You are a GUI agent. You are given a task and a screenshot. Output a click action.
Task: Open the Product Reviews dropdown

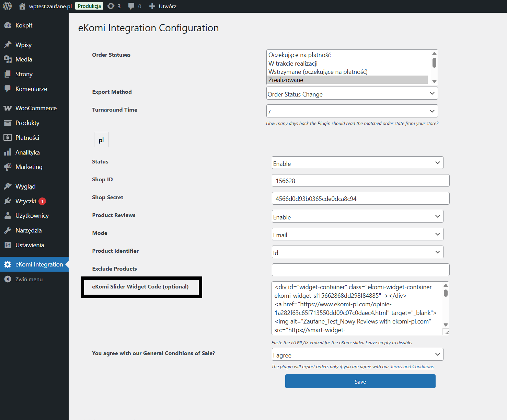pos(357,216)
